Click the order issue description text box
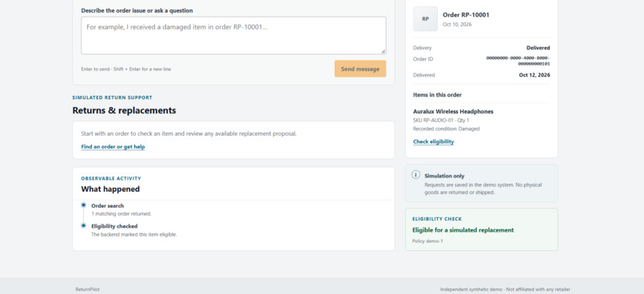Viewport: 644px width, 294px height. coord(233,35)
